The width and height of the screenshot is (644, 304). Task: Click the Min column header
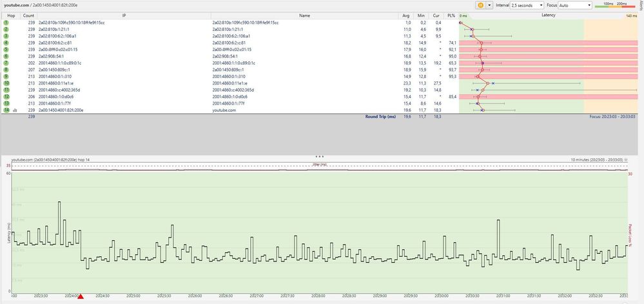coord(421,15)
